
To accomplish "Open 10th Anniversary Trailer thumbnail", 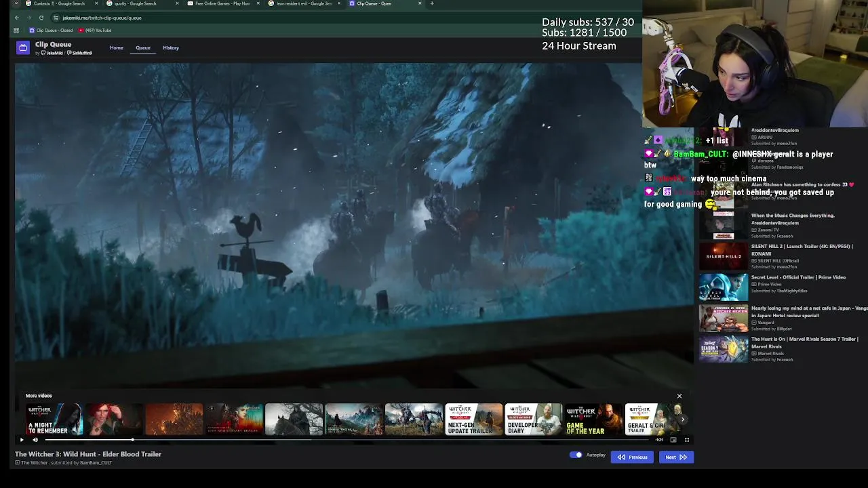I will tap(234, 419).
